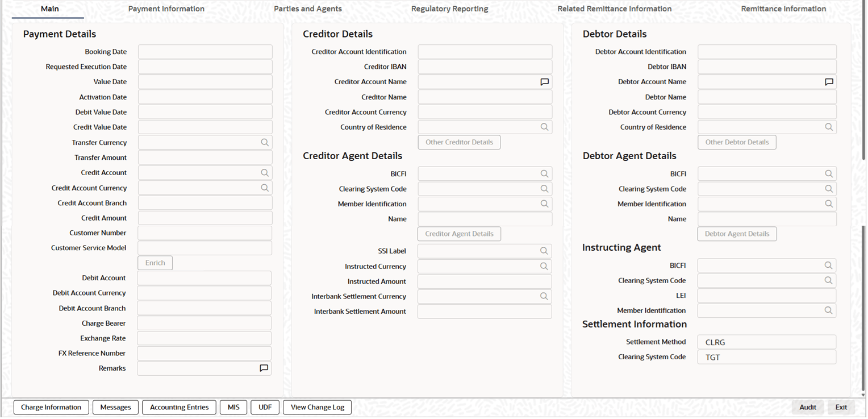Search Member Identification under Instructing Agent
This screenshot has height=419, width=868.
tap(828, 310)
